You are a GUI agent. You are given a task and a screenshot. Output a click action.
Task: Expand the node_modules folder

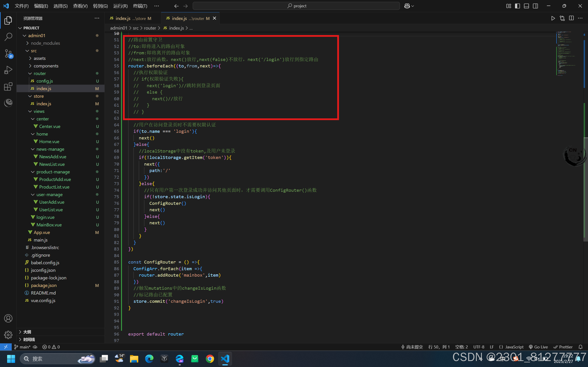coord(45,43)
